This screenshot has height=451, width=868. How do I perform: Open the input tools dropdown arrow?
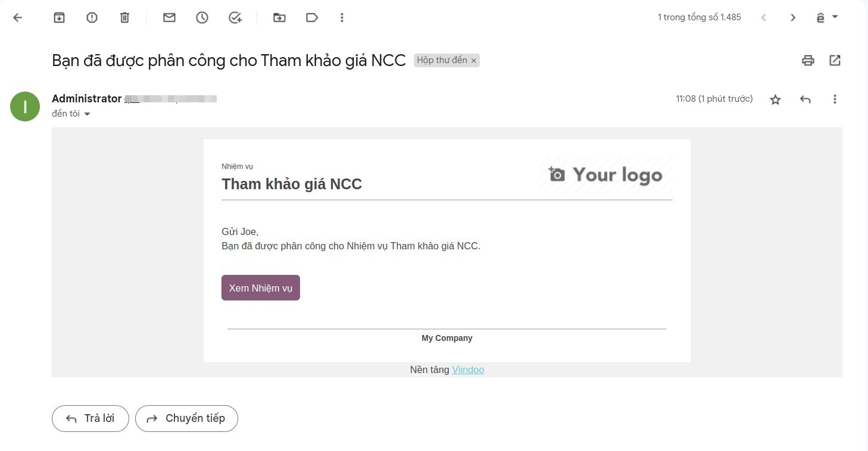click(836, 17)
